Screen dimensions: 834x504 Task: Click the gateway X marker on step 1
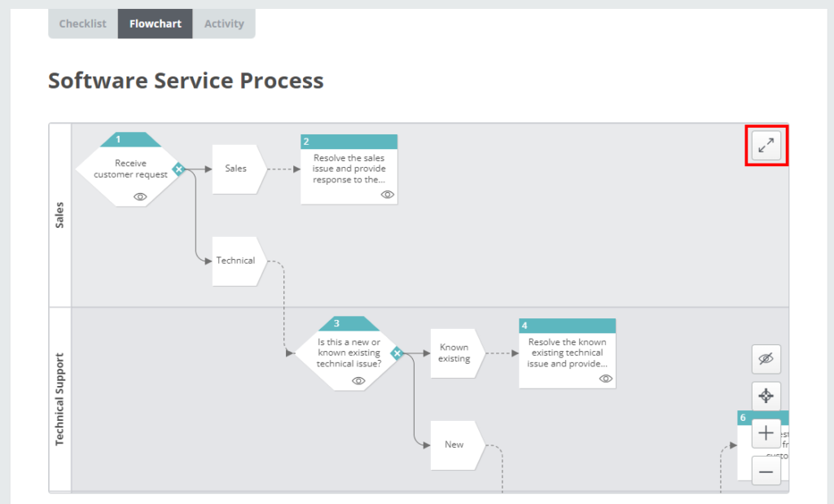point(178,169)
